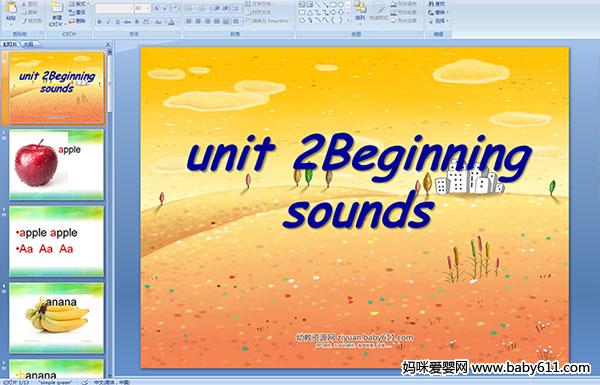This screenshot has height=385, width=600.
Task: Select the banana picture slide thumbnail
Action: tap(56, 318)
